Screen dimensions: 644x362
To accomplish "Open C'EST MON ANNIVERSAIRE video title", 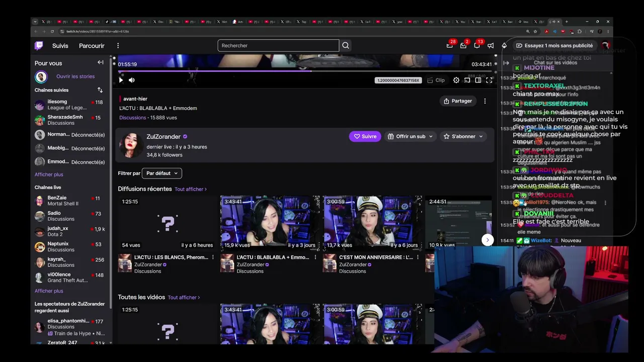I will (376, 257).
